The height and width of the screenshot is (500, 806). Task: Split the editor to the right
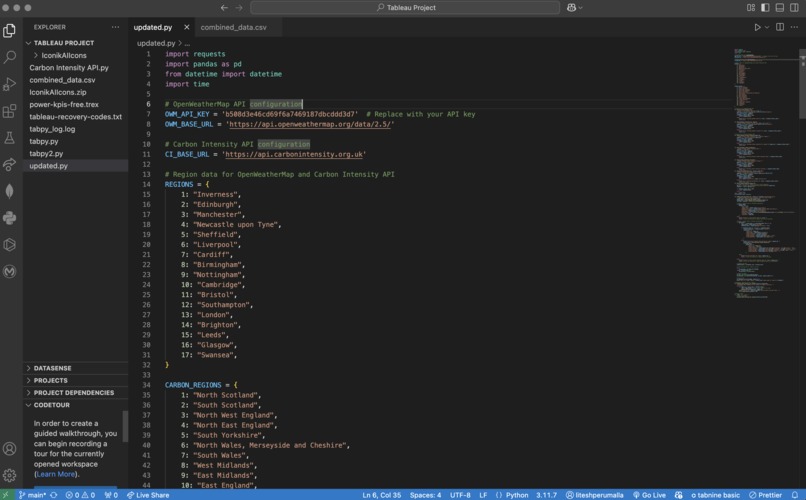click(x=781, y=27)
